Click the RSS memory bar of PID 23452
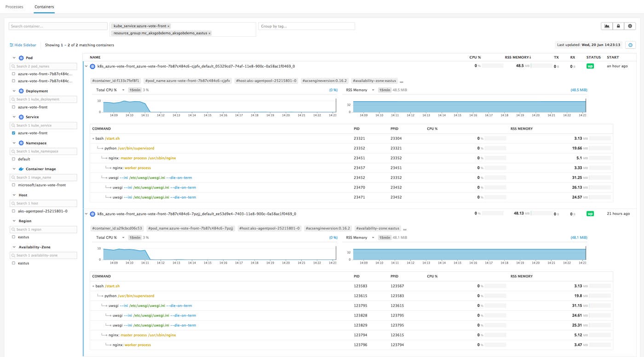Viewport: 644px width, 357px height. pyautogui.click(x=600, y=178)
